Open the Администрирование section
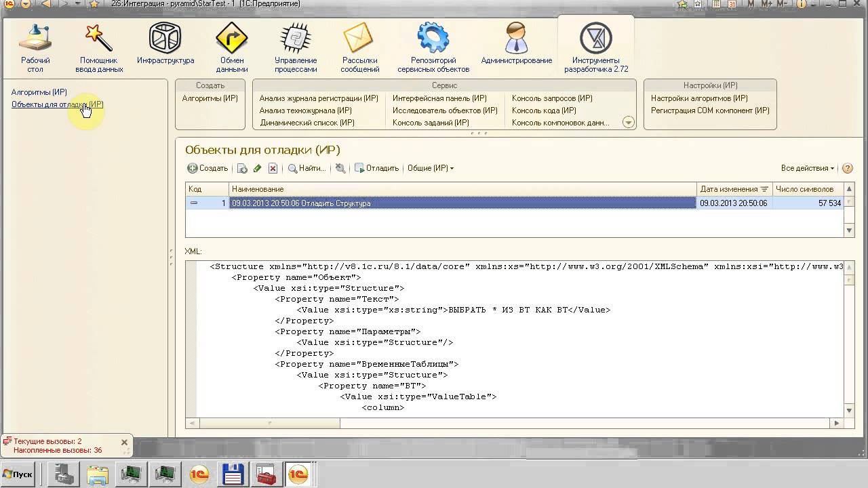 [x=517, y=44]
